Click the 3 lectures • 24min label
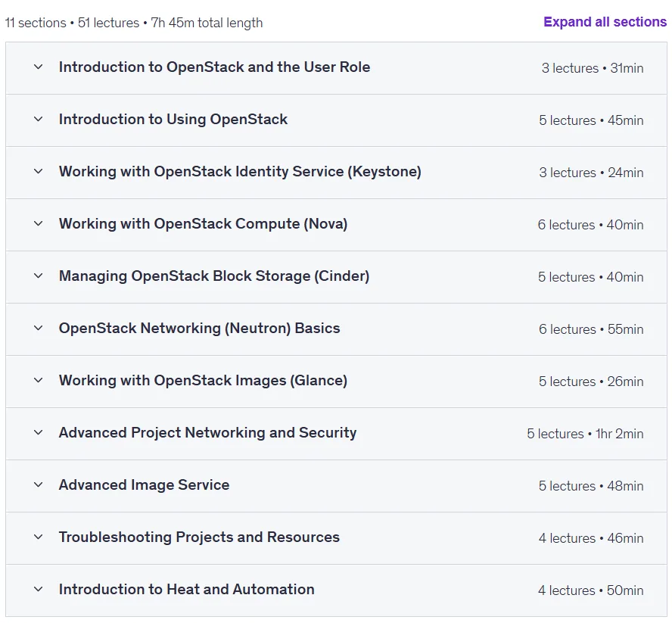The height and width of the screenshot is (623, 672). [591, 173]
